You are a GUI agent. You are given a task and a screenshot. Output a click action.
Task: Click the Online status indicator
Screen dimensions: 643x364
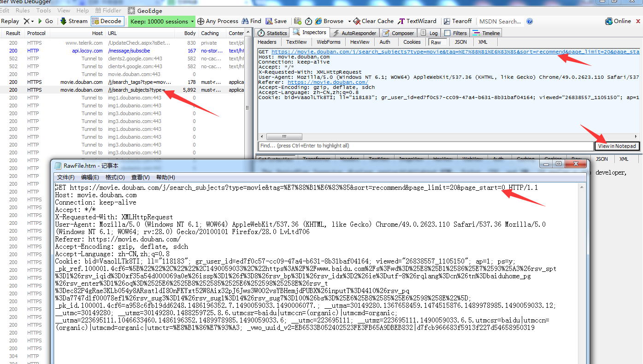tap(618, 21)
